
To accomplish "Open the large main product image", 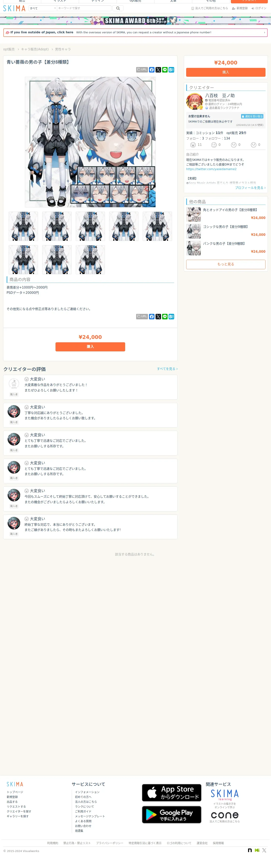I will coord(90,142).
